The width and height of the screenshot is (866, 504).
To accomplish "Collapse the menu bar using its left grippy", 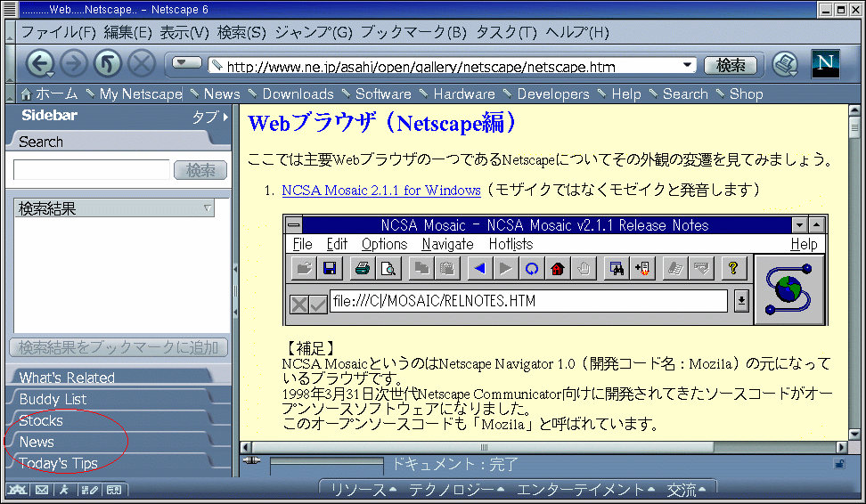I will 10,32.
